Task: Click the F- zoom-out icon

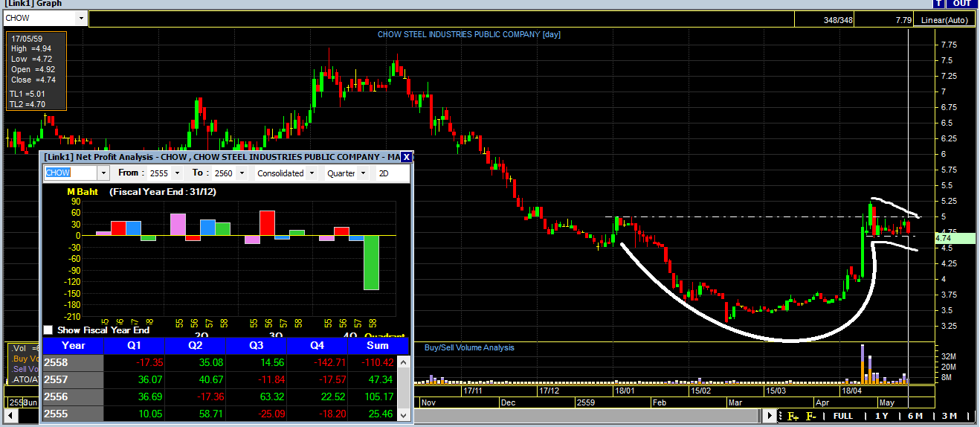Action: click(811, 416)
